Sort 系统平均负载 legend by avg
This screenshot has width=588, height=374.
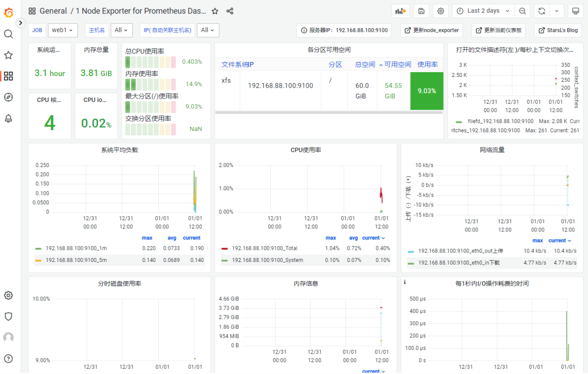(172, 238)
